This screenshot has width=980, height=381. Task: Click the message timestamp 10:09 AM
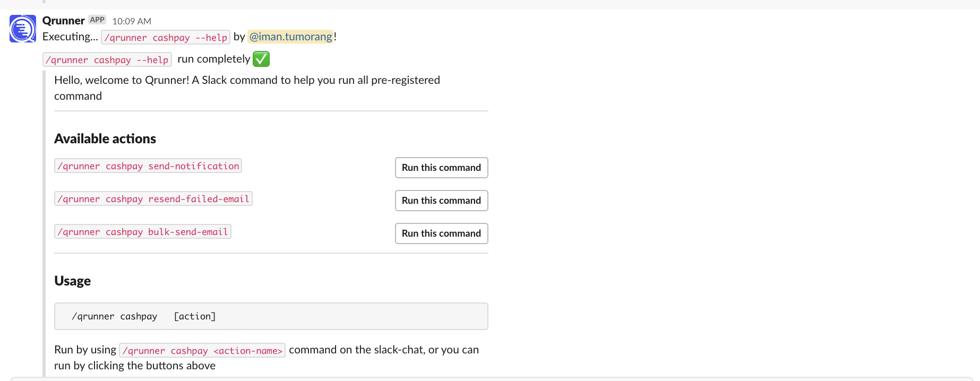coord(131,21)
